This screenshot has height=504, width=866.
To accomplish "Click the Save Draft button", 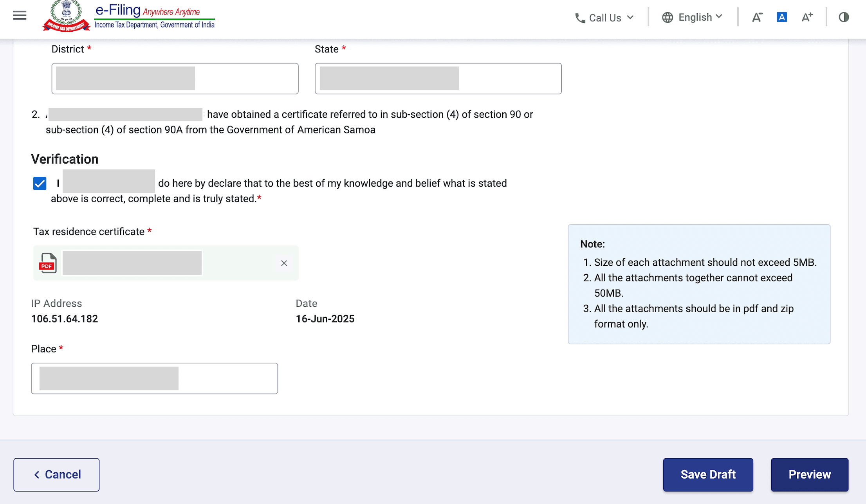I will tap(708, 475).
